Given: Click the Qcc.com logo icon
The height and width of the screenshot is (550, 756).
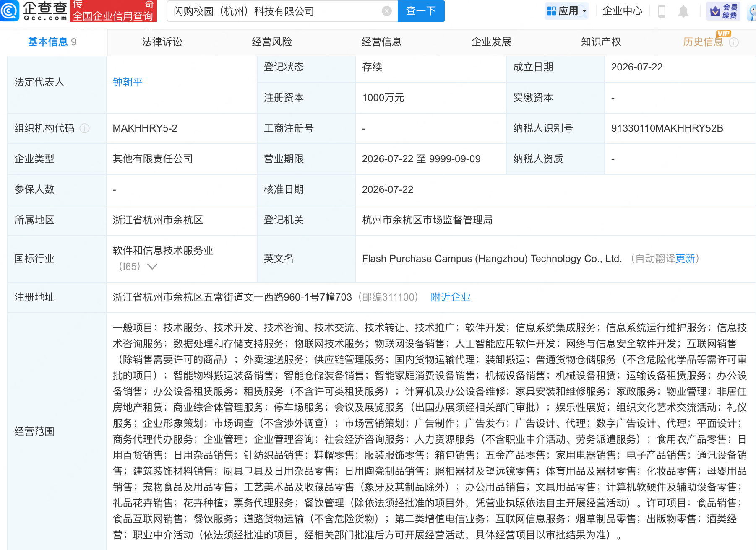Looking at the screenshot, I should click(x=10, y=10).
